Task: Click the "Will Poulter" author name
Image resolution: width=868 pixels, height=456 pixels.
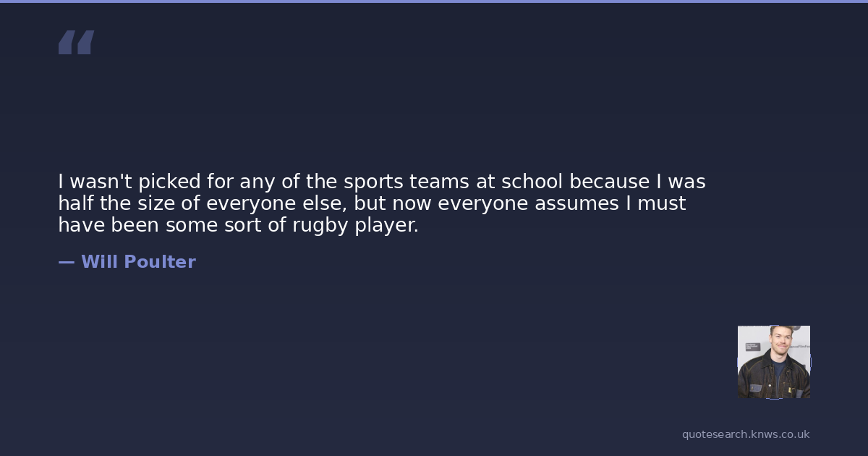Action: tap(138, 262)
